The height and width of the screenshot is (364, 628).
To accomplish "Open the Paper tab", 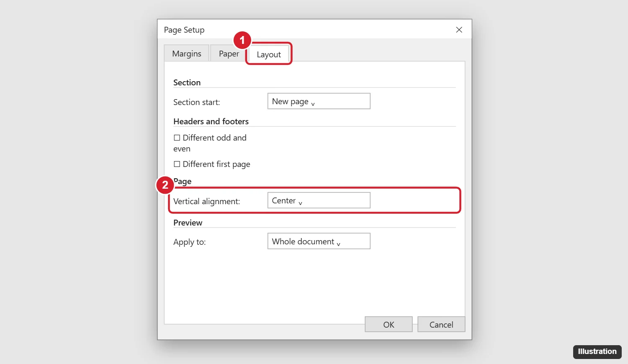I will pos(229,54).
